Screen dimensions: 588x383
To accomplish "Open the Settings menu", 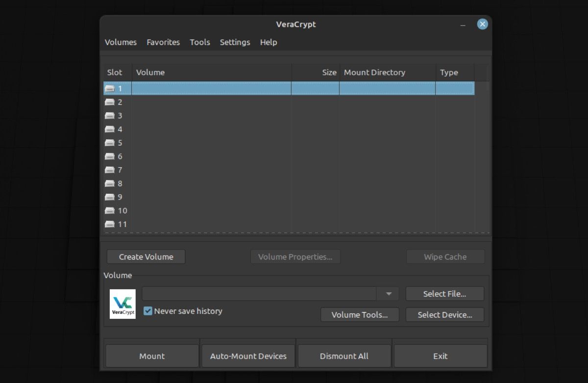I will [235, 42].
